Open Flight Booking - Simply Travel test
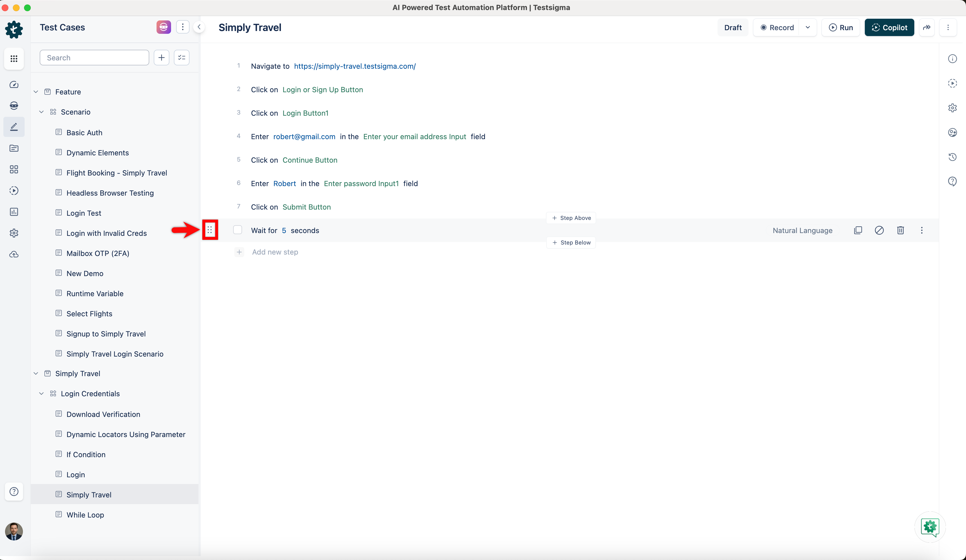 [x=117, y=173]
